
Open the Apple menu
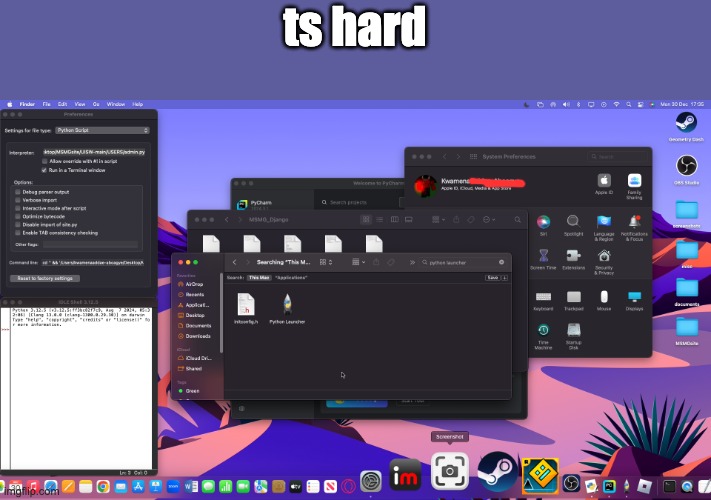10,104
